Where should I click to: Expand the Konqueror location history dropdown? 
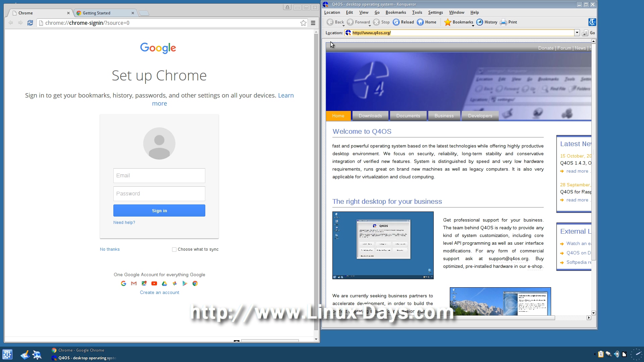(x=577, y=33)
